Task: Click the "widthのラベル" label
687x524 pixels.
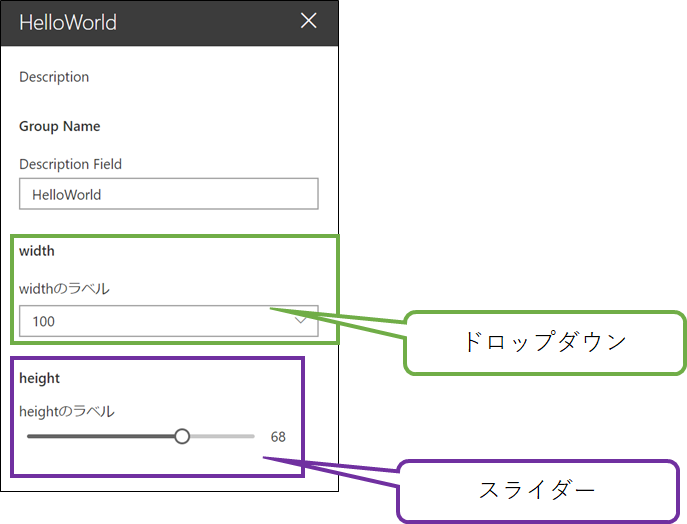Action: click(x=64, y=289)
